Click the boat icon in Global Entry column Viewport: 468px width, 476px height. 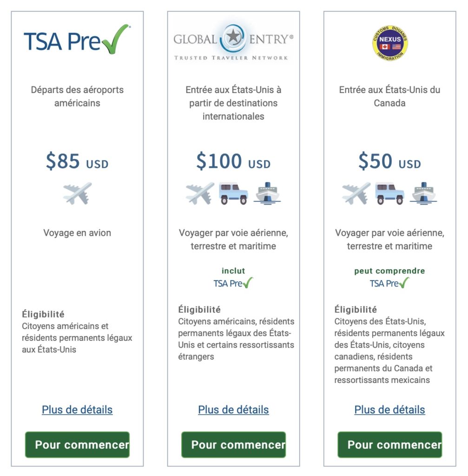pos(266,194)
